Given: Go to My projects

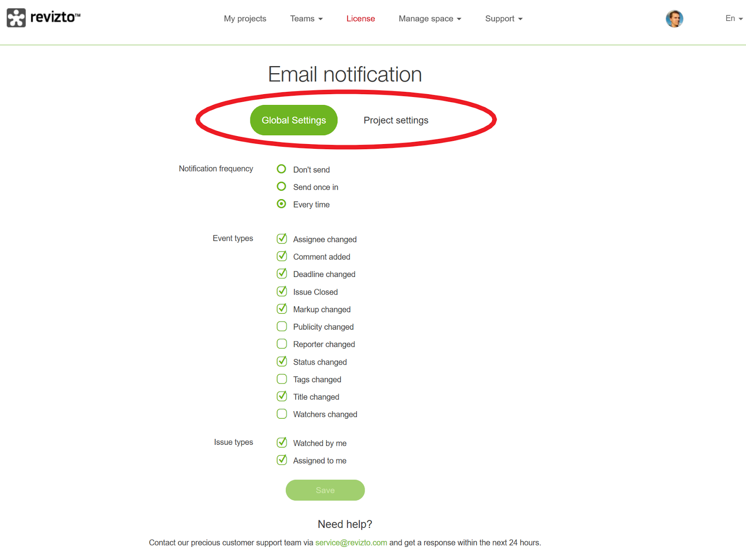Looking at the screenshot, I should (245, 19).
